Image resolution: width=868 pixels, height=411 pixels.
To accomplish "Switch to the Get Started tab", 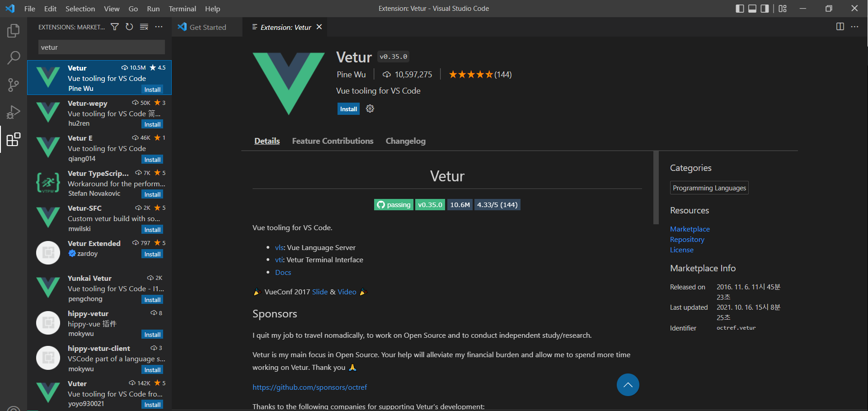I will [x=207, y=27].
